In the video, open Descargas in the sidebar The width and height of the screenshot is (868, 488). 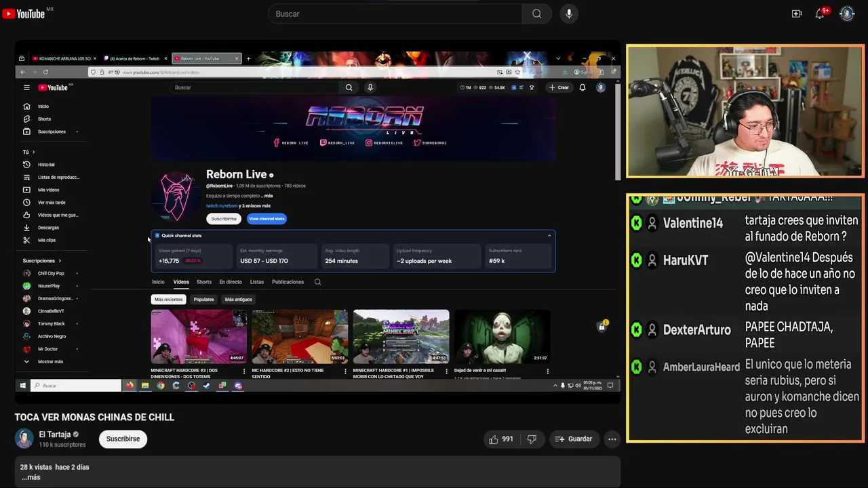click(48, 228)
